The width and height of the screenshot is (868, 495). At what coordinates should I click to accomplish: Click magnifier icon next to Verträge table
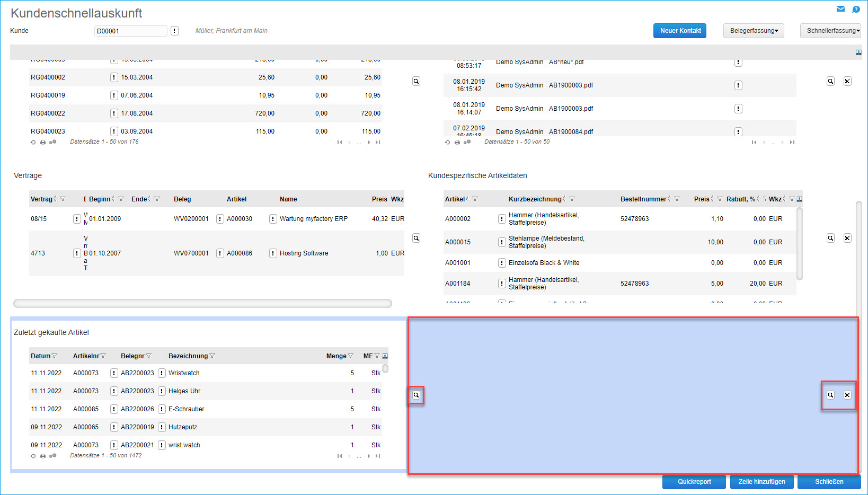[417, 238]
